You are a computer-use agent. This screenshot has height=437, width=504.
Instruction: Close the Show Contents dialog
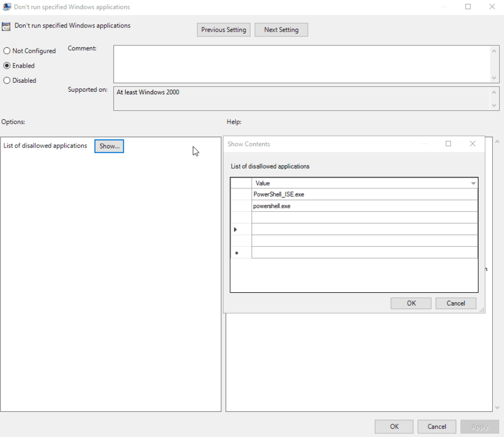[x=472, y=143]
